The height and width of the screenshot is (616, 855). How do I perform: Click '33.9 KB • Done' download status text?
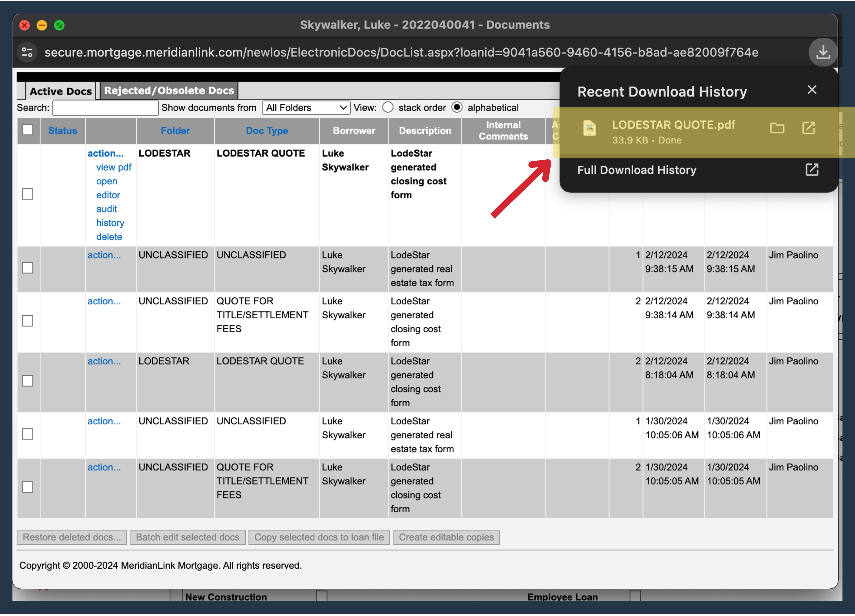(647, 140)
